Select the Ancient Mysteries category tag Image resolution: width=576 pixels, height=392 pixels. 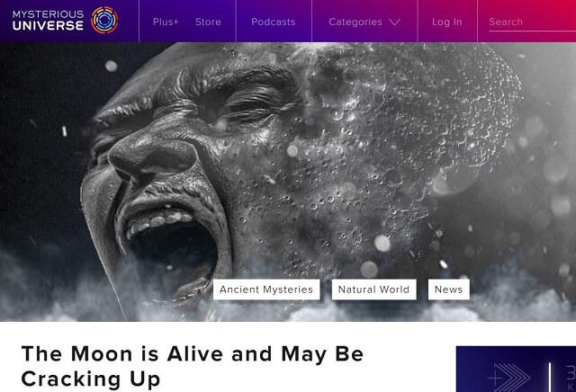(266, 290)
